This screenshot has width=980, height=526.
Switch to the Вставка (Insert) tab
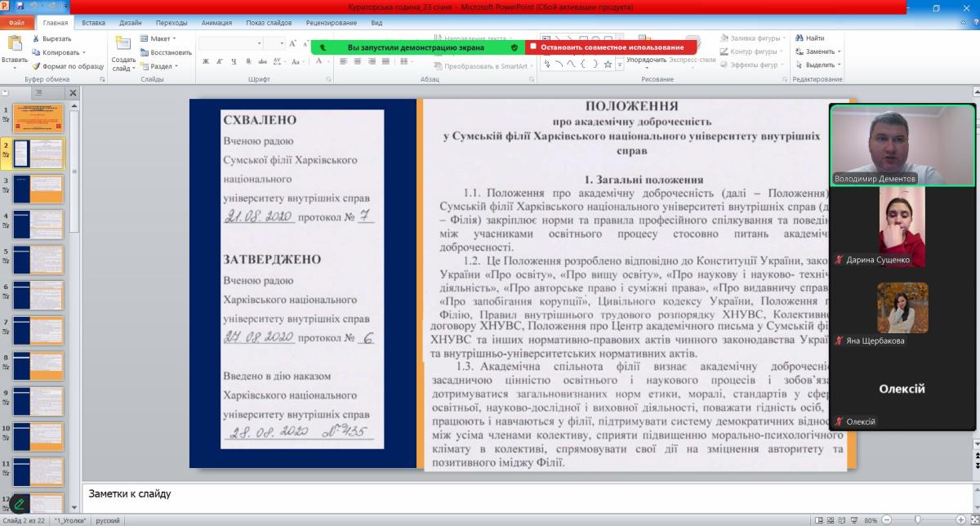pyautogui.click(x=93, y=24)
